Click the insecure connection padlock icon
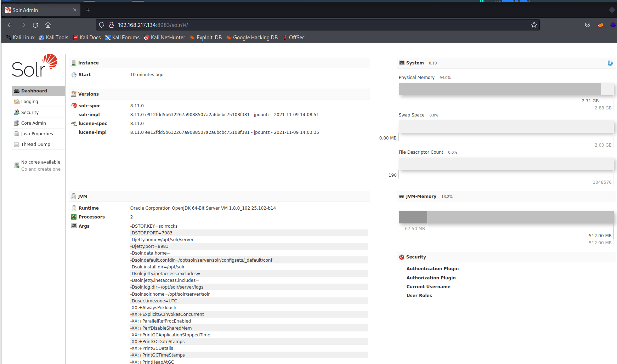Image resolution: width=617 pixels, height=364 pixels. (x=111, y=25)
